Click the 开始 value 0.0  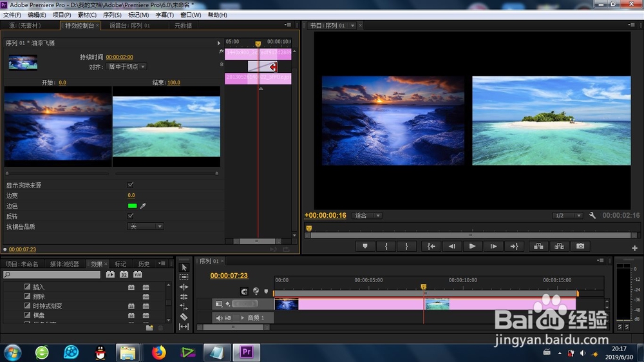pyautogui.click(x=62, y=82)
